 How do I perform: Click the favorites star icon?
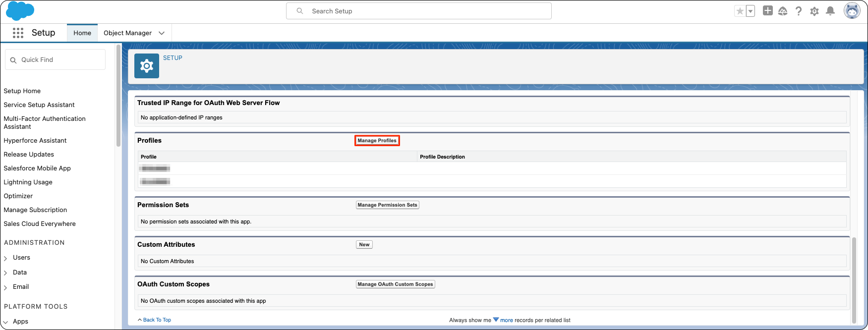(740, 11)
